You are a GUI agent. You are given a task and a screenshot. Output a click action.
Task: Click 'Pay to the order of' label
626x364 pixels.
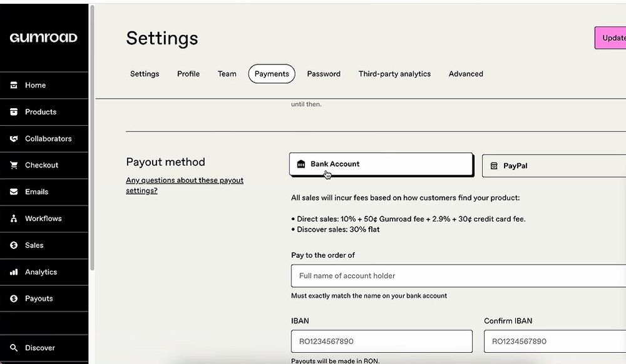pyautogui.click(x=323, y=255)
